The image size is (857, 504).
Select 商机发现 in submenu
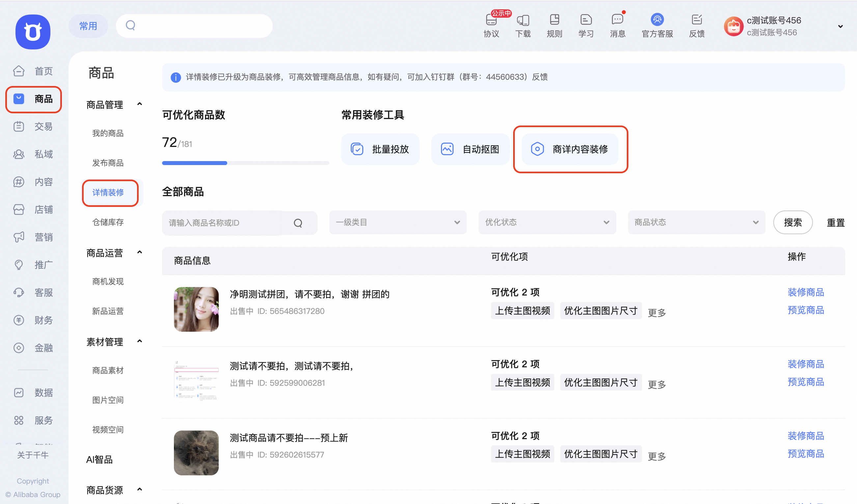pos(108,282)
